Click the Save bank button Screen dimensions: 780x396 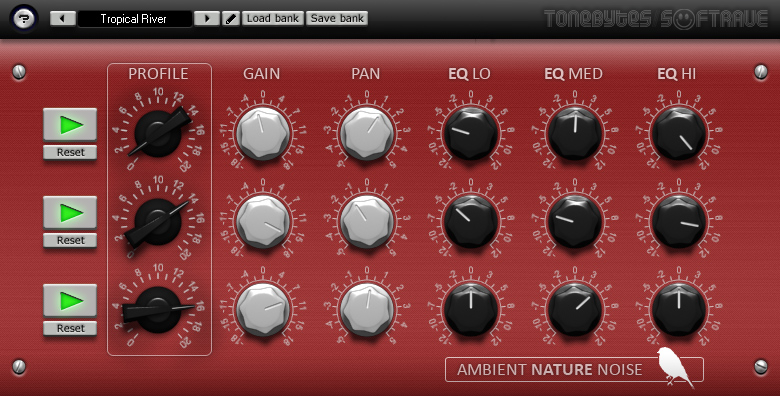coord(337,18)
